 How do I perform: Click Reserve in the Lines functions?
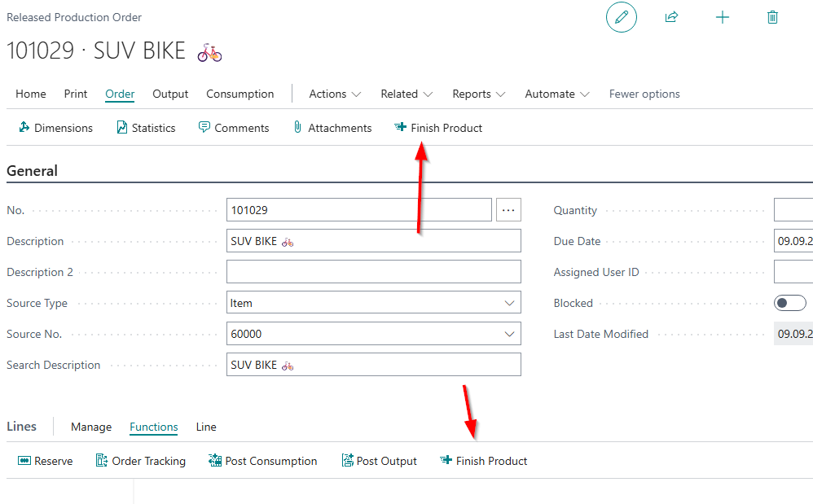46,461
